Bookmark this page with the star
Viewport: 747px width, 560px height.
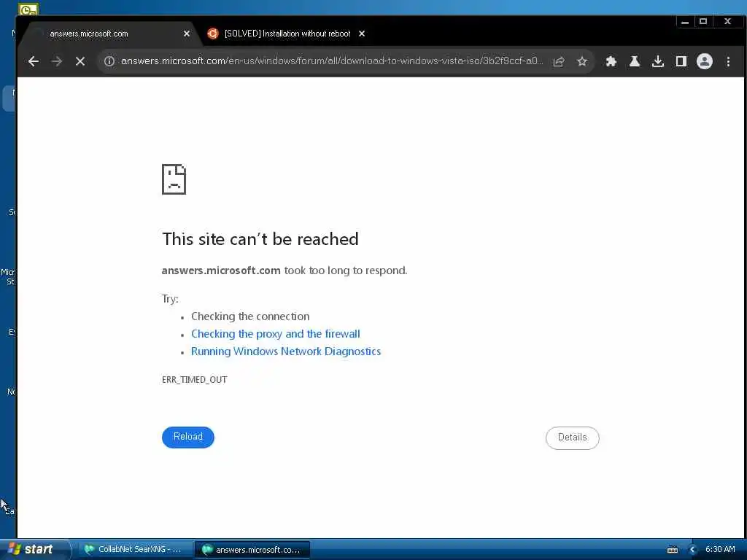click(582, 61)
